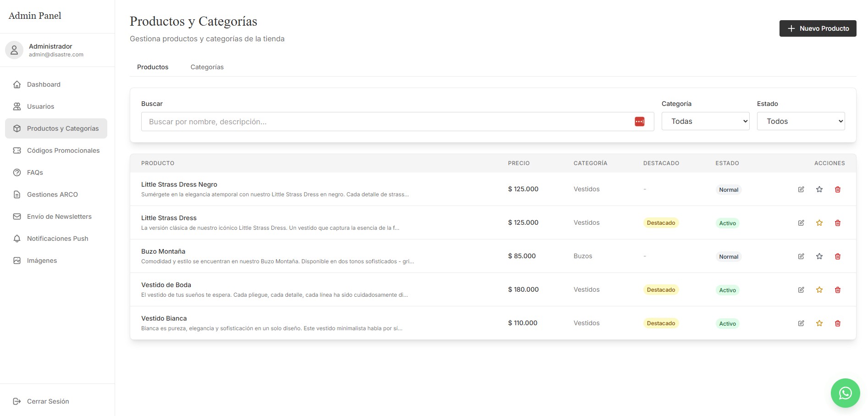868x416 pixels.
Task: Open Gestiones ARCO section
Action: (56, 194)
